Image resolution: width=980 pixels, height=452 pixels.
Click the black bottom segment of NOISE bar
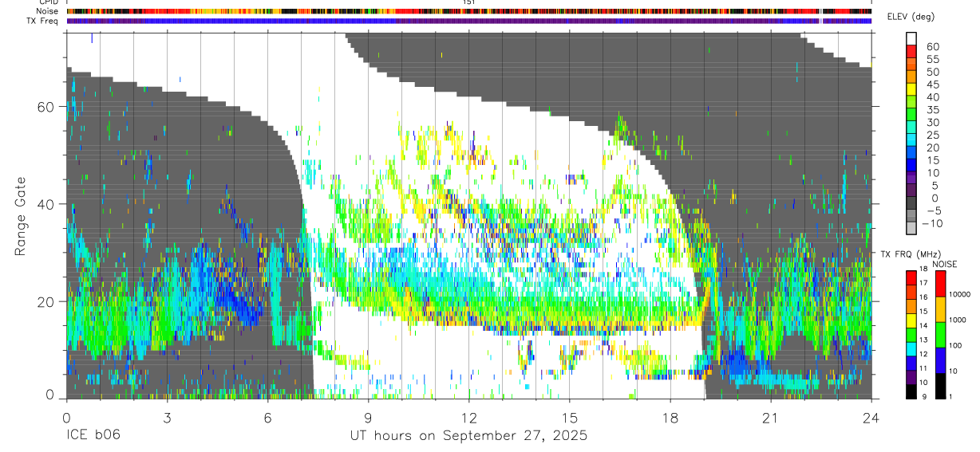[x=940, y=386]
